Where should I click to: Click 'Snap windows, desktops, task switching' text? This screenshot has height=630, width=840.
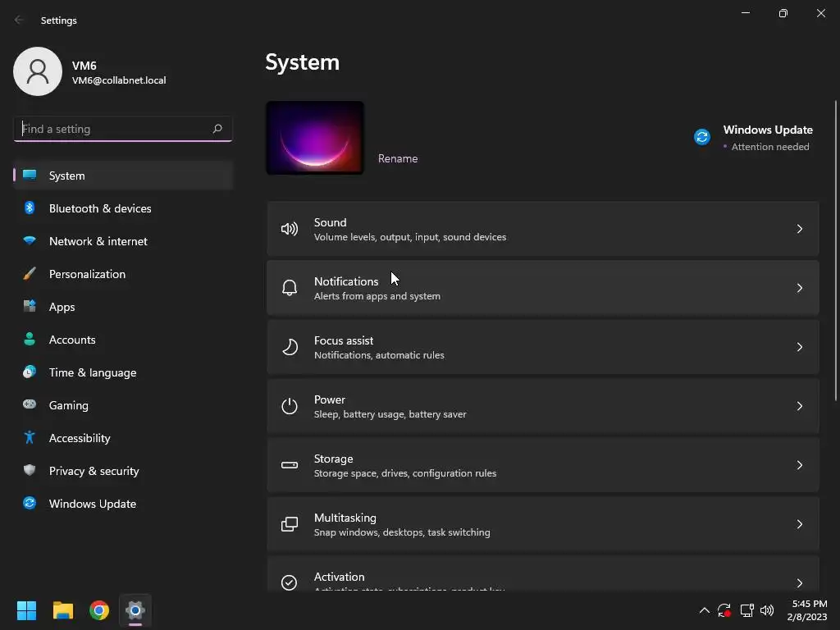click(402, 532)
